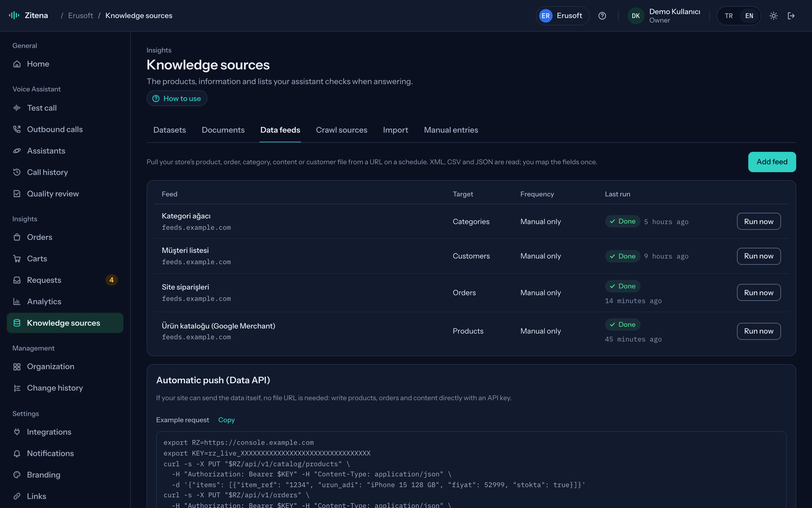
Task: Click the logout icon in the header
Action: (791, 16)
